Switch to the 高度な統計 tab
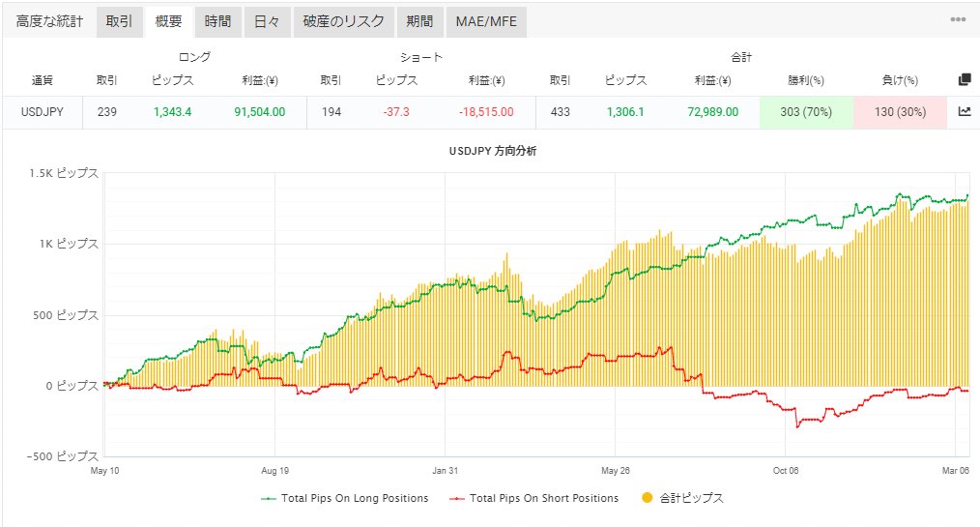This screenshot has height=527, width=980. click(49, 22)
